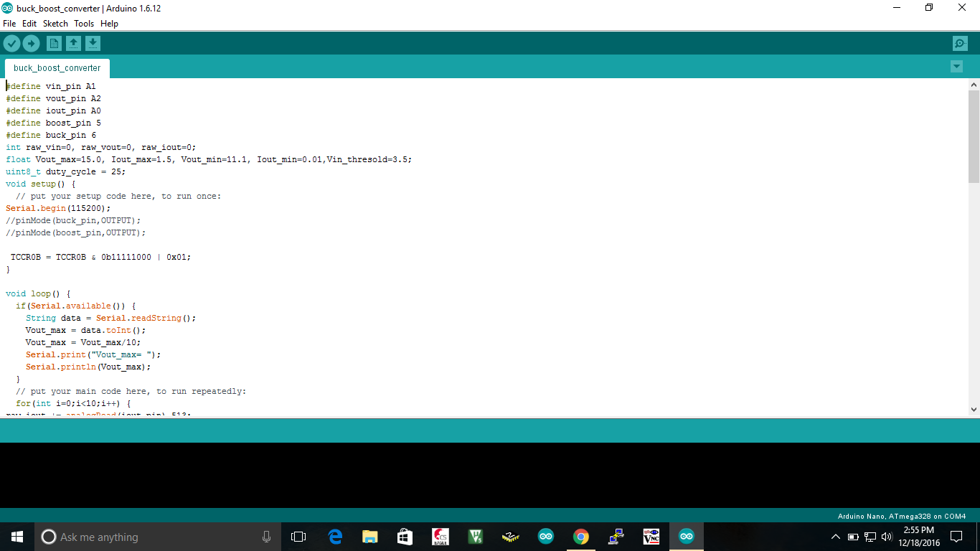Create a new sketch with the New icon

coord(54,43)
